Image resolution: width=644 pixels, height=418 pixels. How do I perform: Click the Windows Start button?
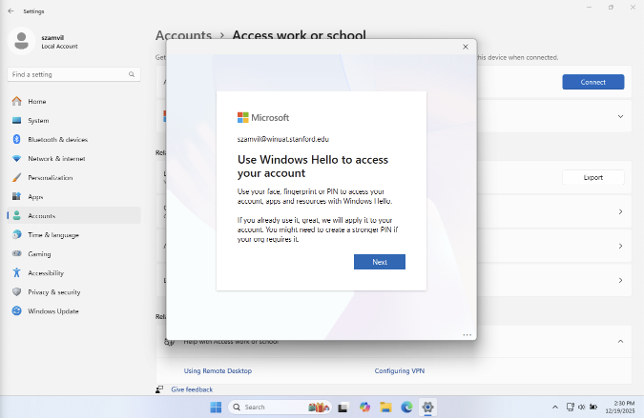216,407
